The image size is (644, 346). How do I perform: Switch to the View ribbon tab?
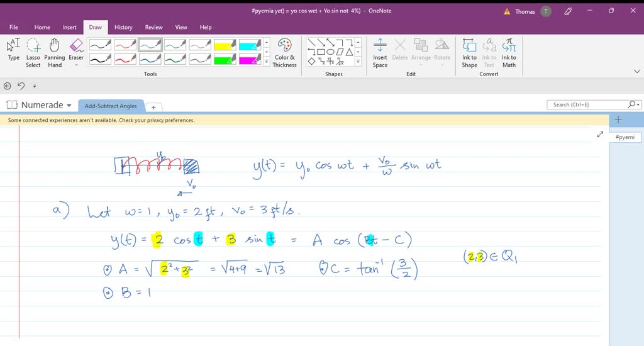[x=181, y=27]
